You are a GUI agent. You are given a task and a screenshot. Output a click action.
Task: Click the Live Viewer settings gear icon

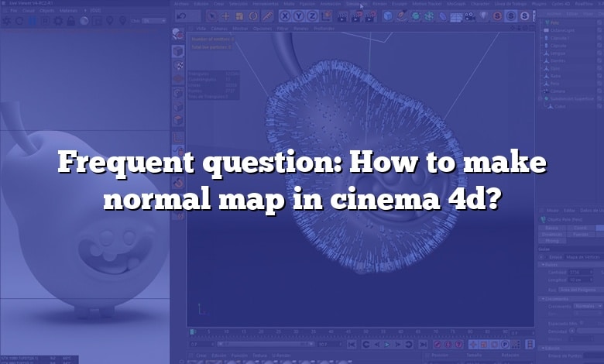pyautogui.click(x=58, y=21)
